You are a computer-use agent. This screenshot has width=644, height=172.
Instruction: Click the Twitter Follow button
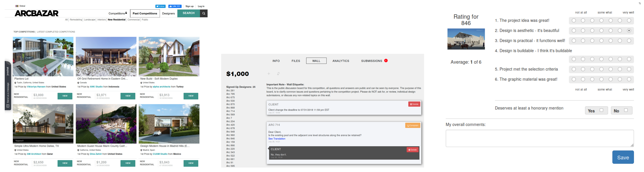pyautogui.click(x=160, y=6)
